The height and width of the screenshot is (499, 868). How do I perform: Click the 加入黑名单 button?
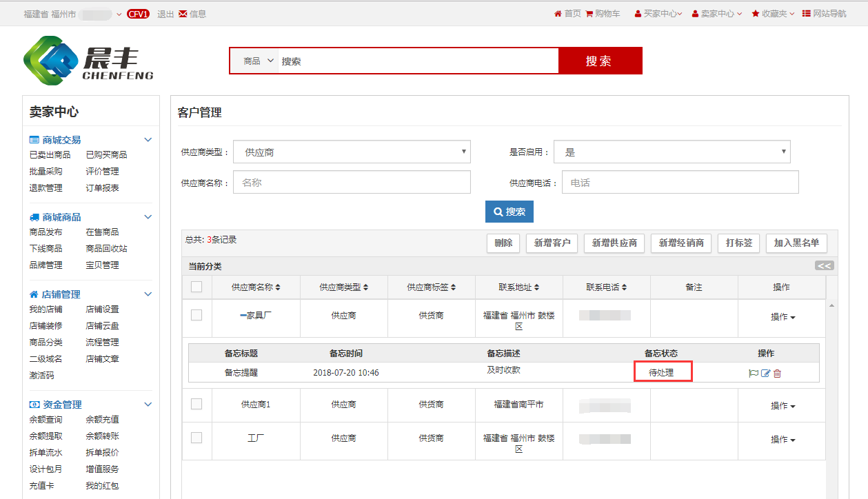796,243
